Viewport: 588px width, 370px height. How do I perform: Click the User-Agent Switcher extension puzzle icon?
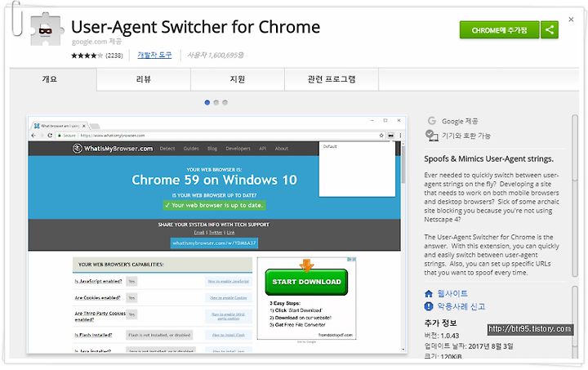click(x=46, y=29)
